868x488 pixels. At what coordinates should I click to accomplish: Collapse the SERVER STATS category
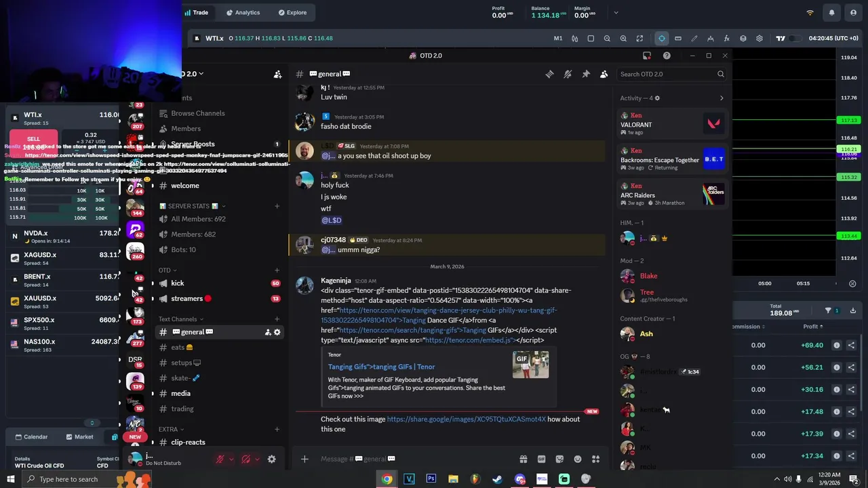191,206
